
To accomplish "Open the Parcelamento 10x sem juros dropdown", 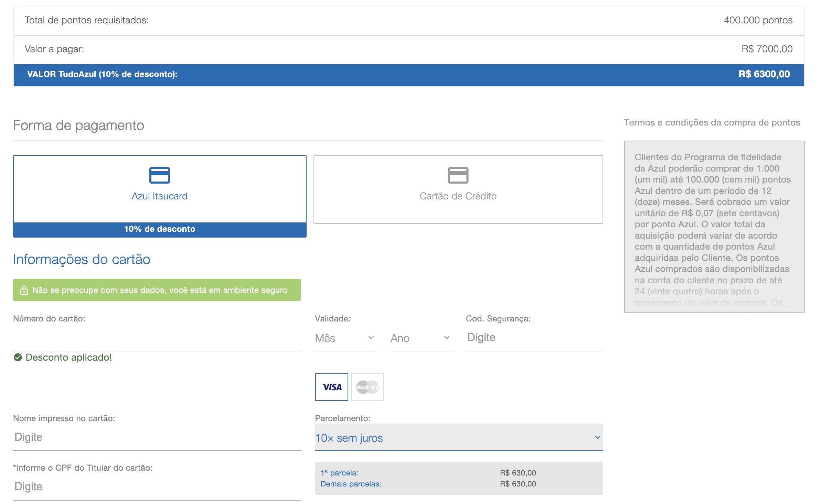I will click(459, 437).
